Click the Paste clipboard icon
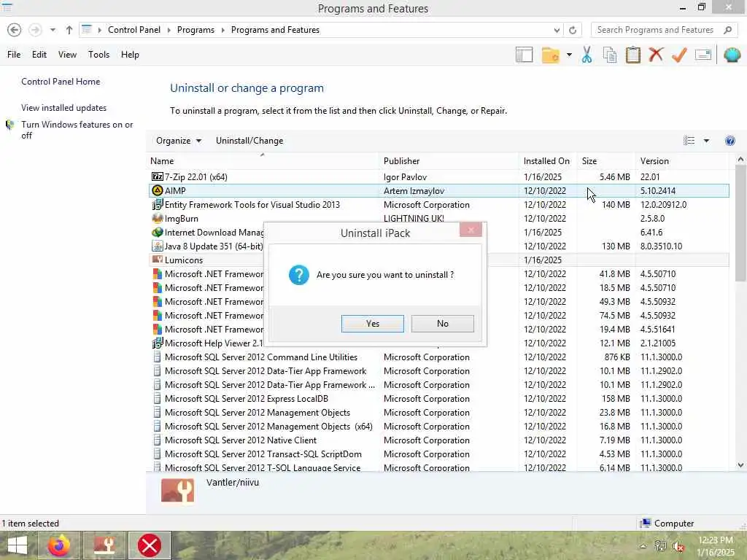 point(632,55)
